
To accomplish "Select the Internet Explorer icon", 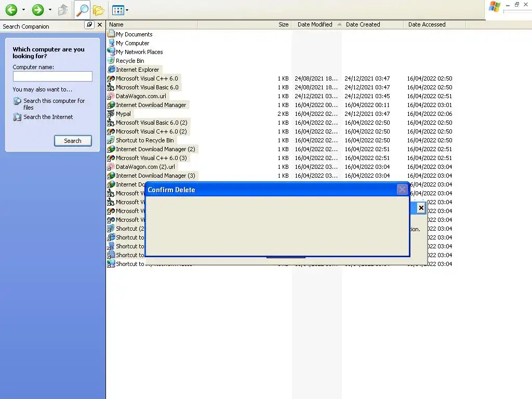I will click(111, 69).
